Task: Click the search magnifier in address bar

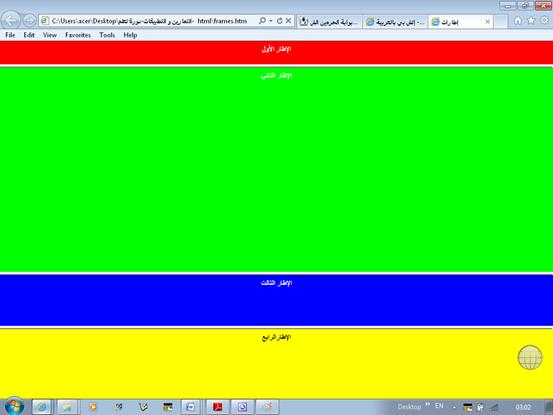Action: [262, 21]
